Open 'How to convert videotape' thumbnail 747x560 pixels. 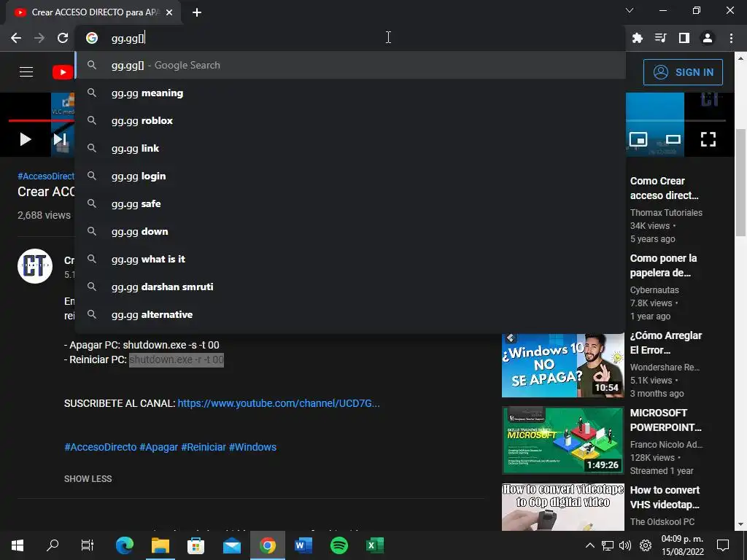click(562, 507)
